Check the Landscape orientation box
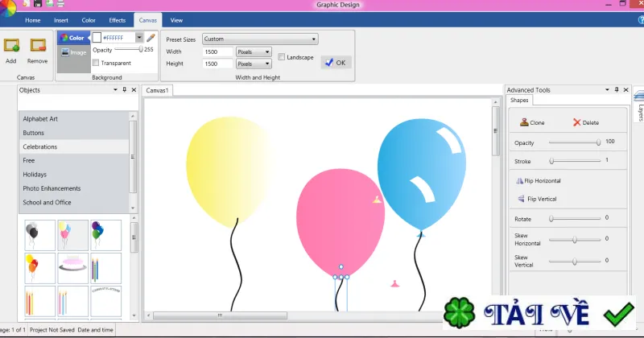Screen dimensions: 644x338 [x=281, y=57]
